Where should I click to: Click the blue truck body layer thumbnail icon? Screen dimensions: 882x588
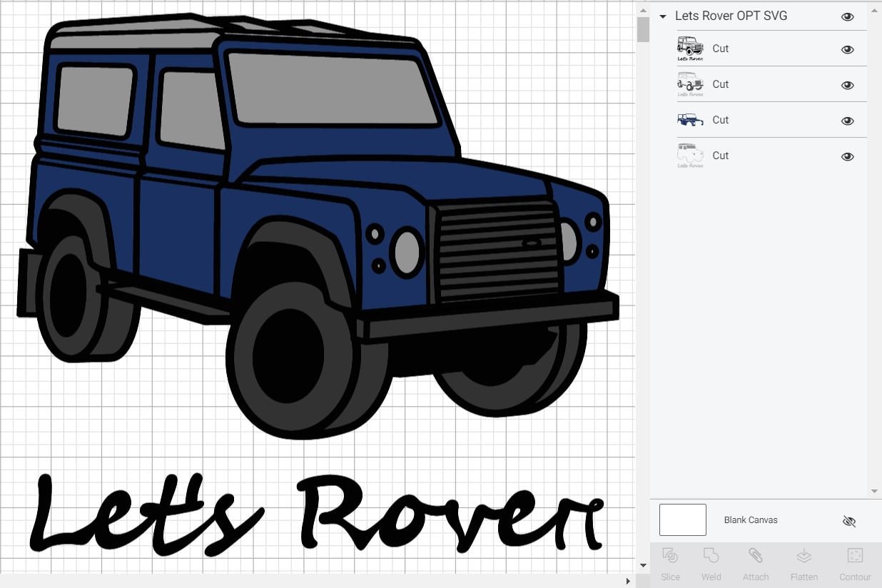point(689,120)
